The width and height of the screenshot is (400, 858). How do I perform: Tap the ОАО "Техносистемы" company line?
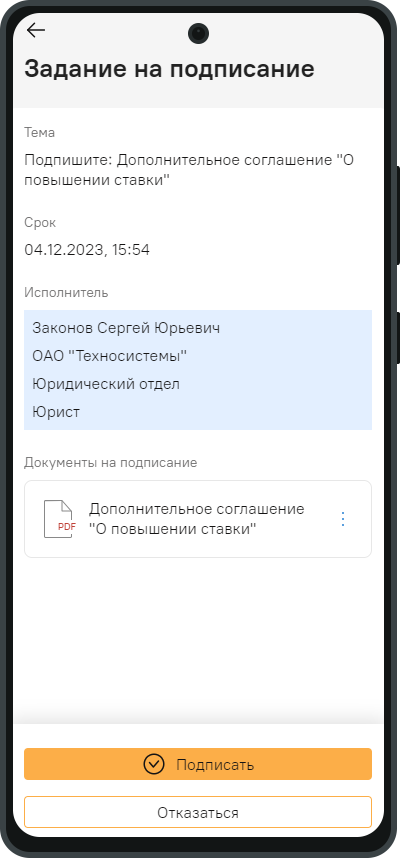[x=109, y=356]
